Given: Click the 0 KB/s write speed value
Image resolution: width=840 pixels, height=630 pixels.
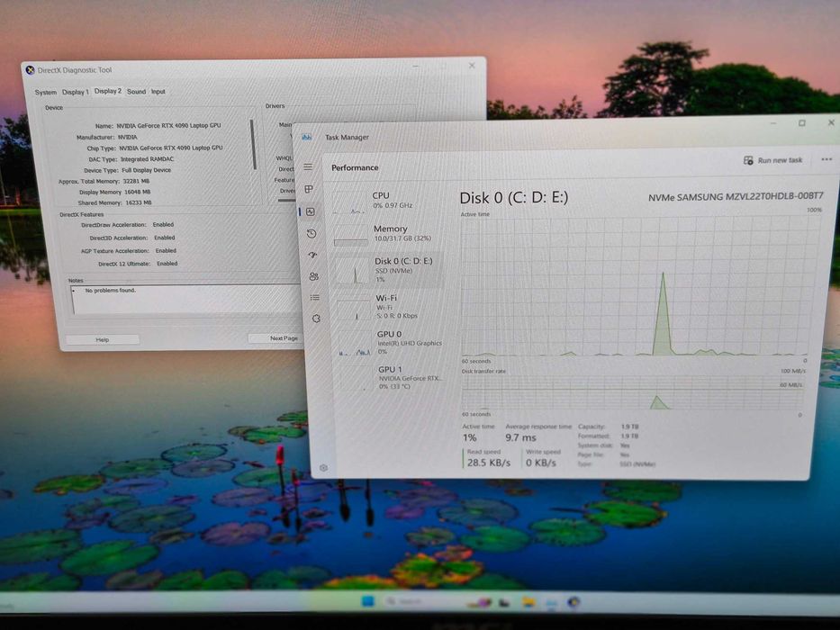Looking at the screenshot, I should click(x=540, y=463).
